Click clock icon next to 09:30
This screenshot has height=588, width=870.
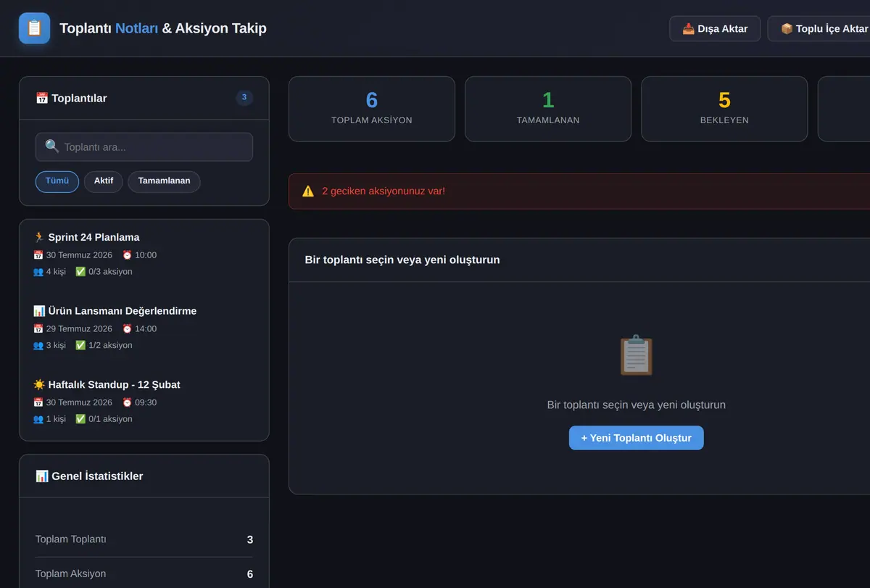(x=127, y=402)
